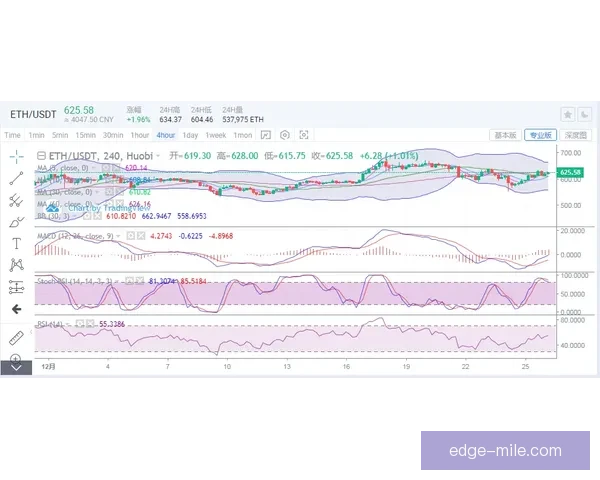Screen dimensions: 600x480
Task: Select the brush drawing tool
Action: pyautogui.click(x=16, y=222)
